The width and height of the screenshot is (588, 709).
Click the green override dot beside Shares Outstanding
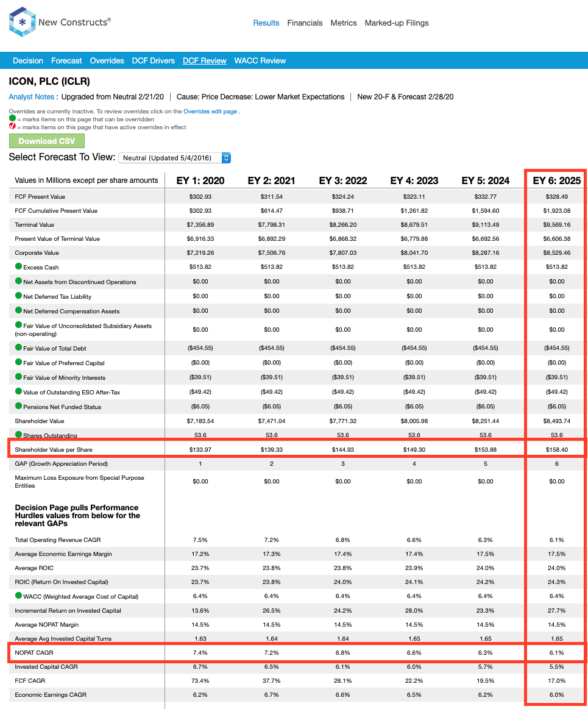18,435
